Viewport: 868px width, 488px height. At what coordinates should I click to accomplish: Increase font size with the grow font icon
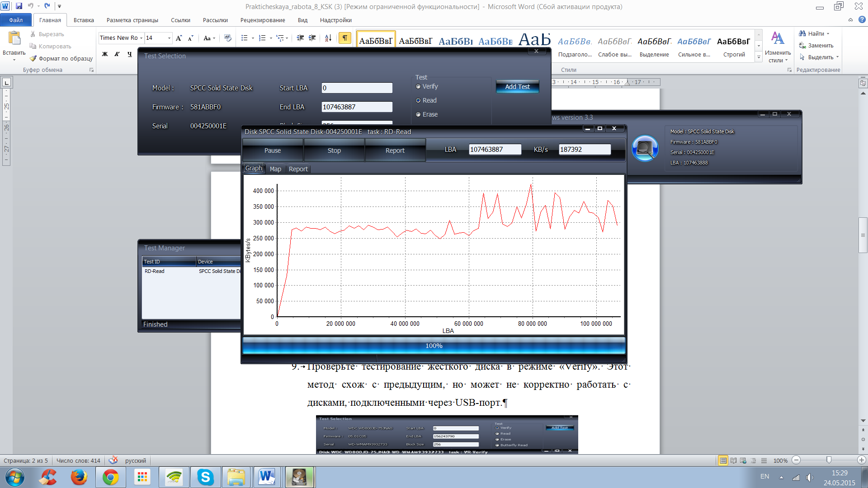click(x=179, y=38)
